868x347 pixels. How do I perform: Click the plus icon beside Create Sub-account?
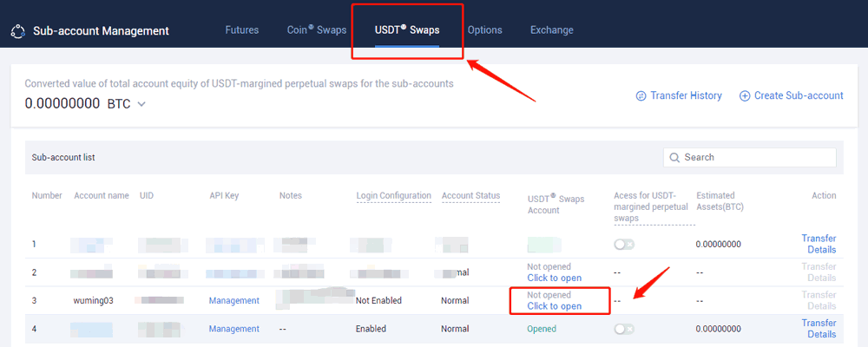click(x=745, y=96)
